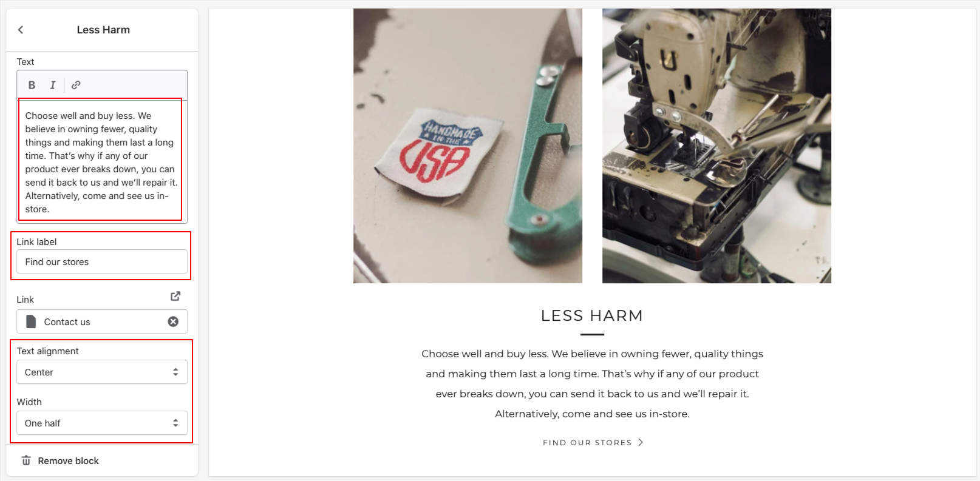Open the Width dropdown set to One half

tap(102, 423)
